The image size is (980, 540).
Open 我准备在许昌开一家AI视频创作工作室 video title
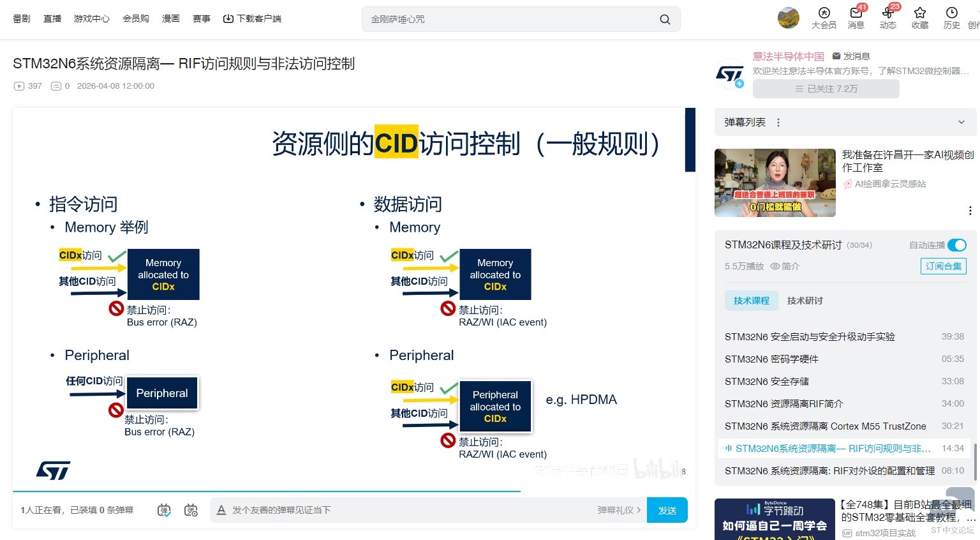click(x=908, y=161)
